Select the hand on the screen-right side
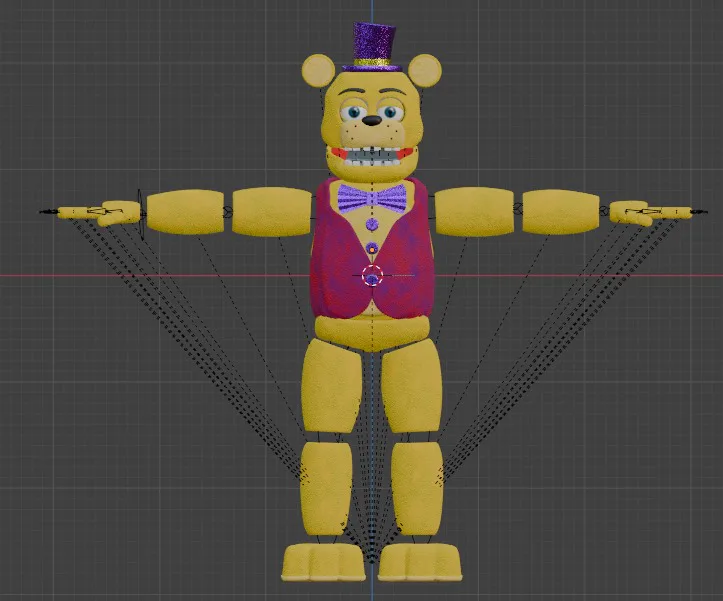The image size is (723, 601). coord(651,213)
